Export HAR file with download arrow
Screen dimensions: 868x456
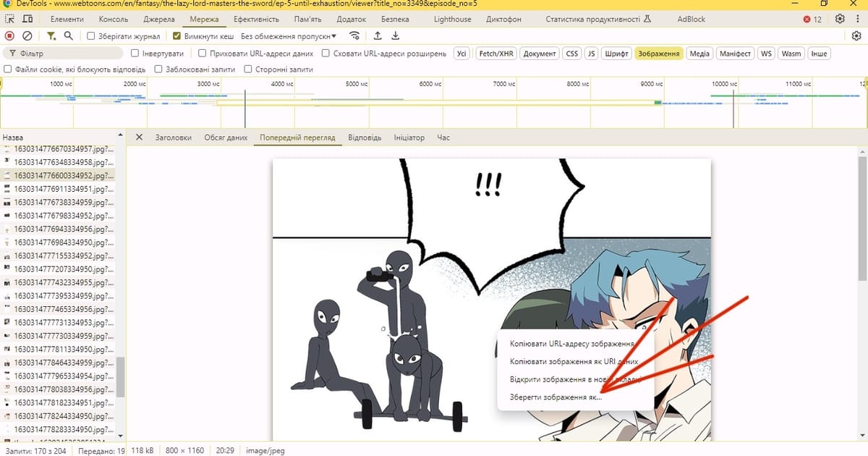tap(395, 35)
